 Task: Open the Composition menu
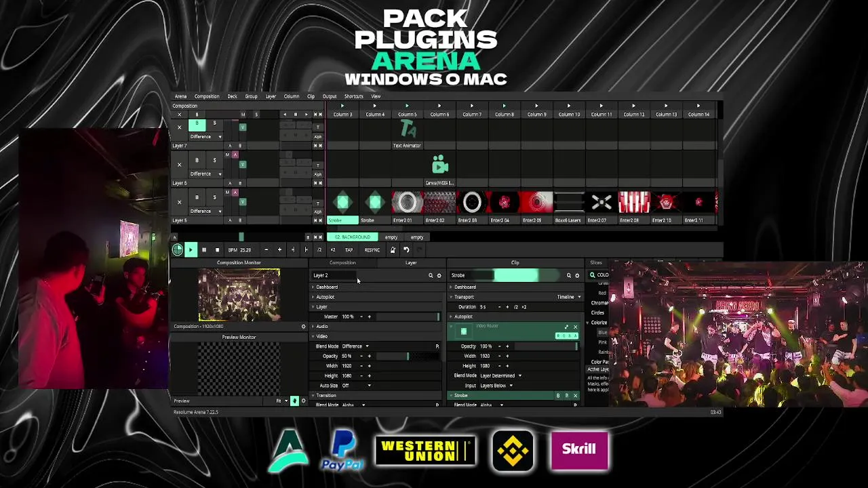(207, 96)
